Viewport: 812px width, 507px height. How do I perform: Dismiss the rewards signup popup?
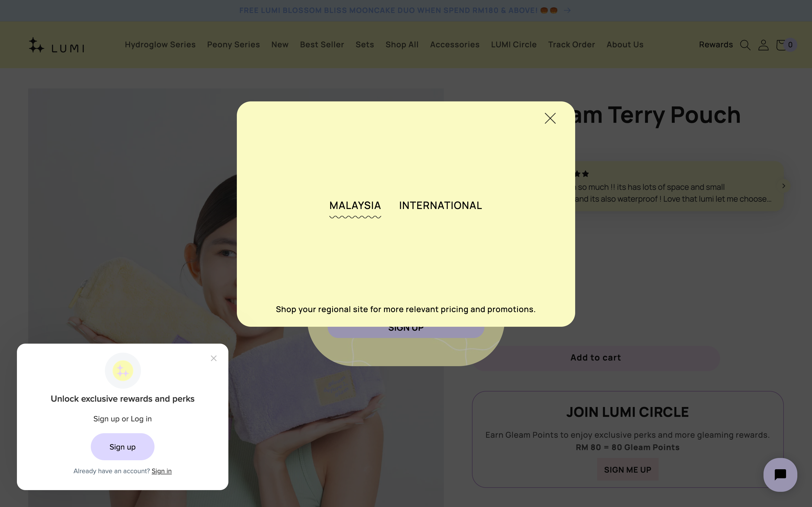pyautogui.click(x=214, y=359)
